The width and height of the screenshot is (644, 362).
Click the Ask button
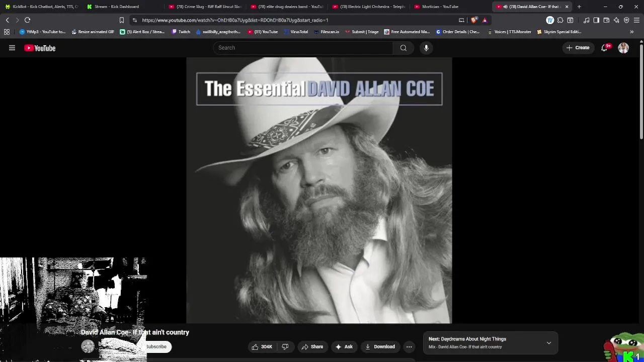pyautogui.click(x=345, y=346)
